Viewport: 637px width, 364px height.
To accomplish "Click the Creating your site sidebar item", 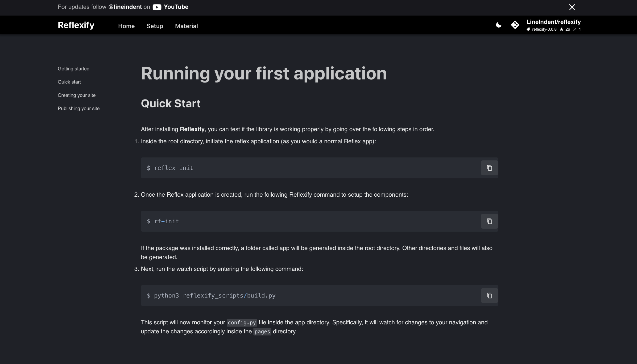I will (x=77, y=95).
